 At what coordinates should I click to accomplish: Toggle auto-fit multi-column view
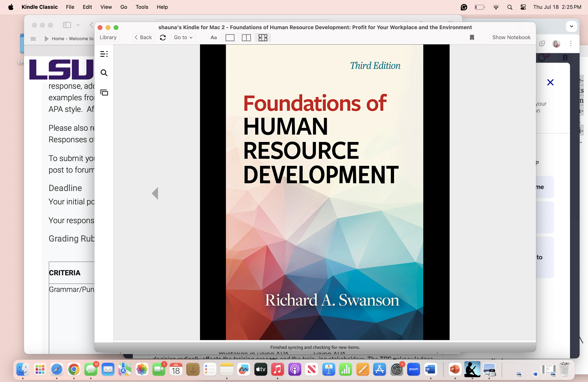click(263, 38)
